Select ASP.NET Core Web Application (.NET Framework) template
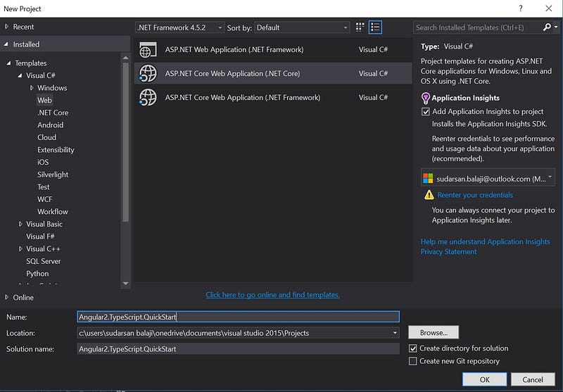The height and width of the screenshot is (392, 563). (273, 98)
